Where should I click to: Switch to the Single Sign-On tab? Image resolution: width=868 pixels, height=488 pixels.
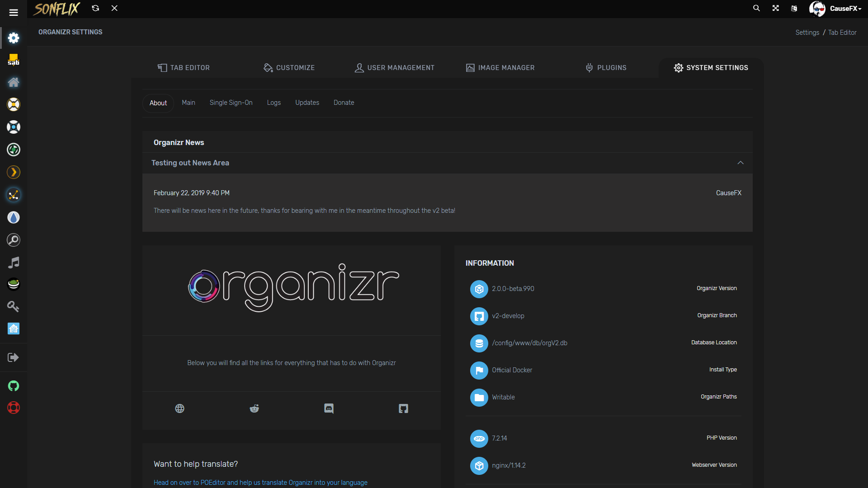[x=231, y=103]
